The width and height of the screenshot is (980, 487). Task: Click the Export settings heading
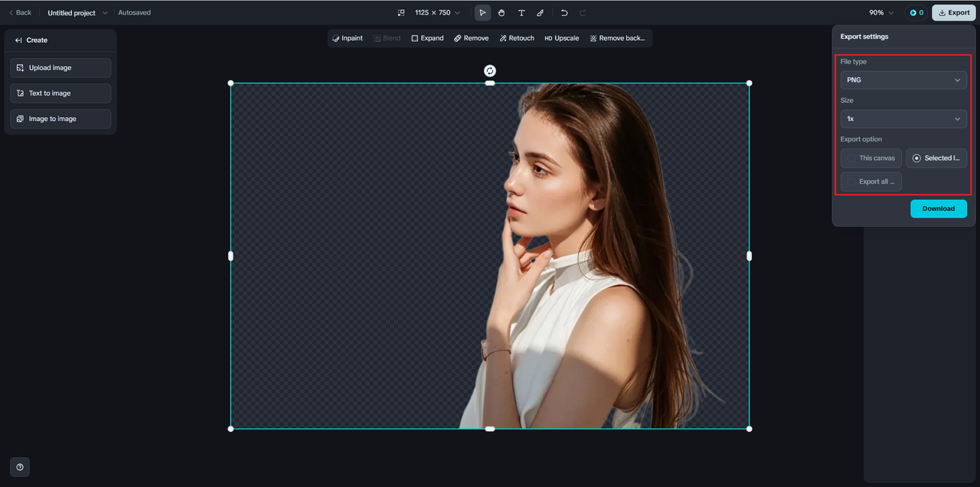864,37
